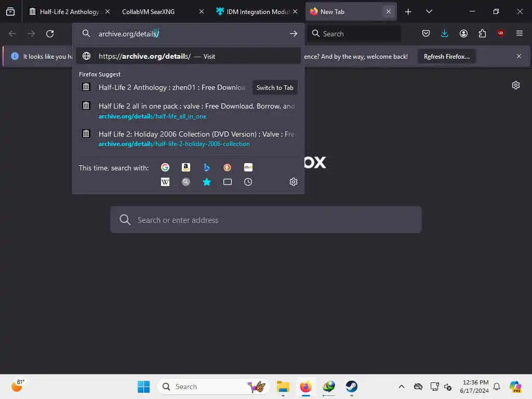
Task: Open the Windows Start menu
Action: pyautogui.click(x=143, y=387)
